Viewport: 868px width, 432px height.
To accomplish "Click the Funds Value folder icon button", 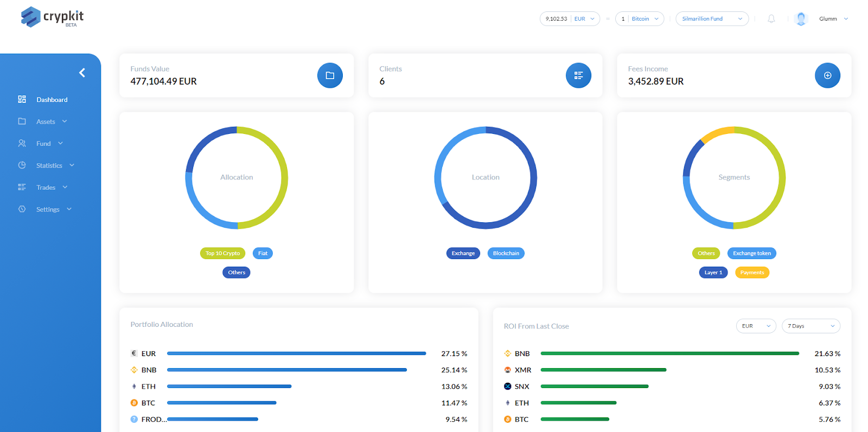I will pyautogui.click(x=330, y=75).
